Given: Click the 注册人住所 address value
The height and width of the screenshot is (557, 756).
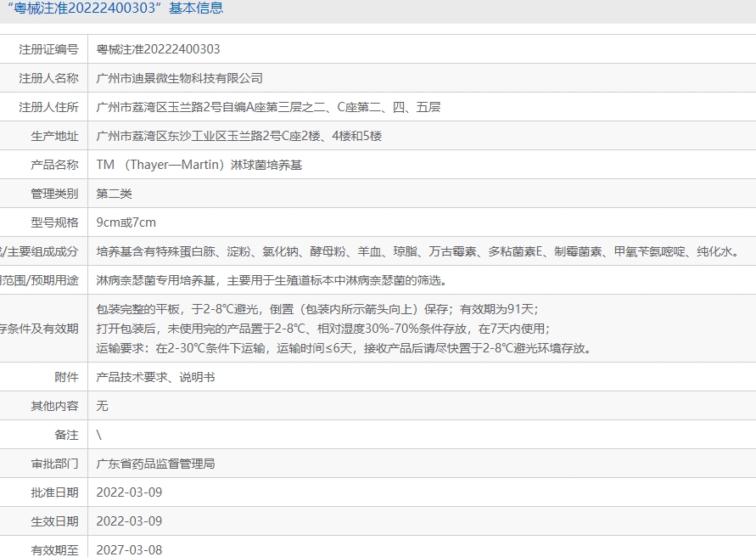Looking at the screenshot, I should [268, 107].
